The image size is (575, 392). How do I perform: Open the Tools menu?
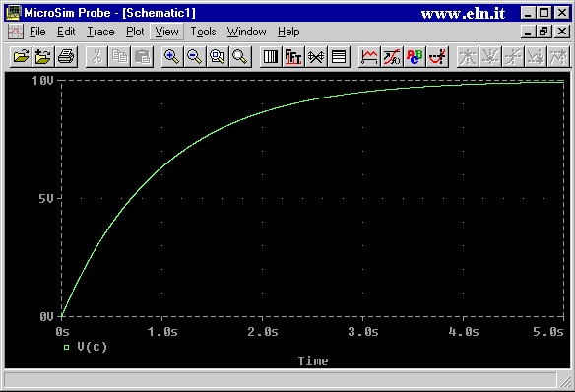203,32
